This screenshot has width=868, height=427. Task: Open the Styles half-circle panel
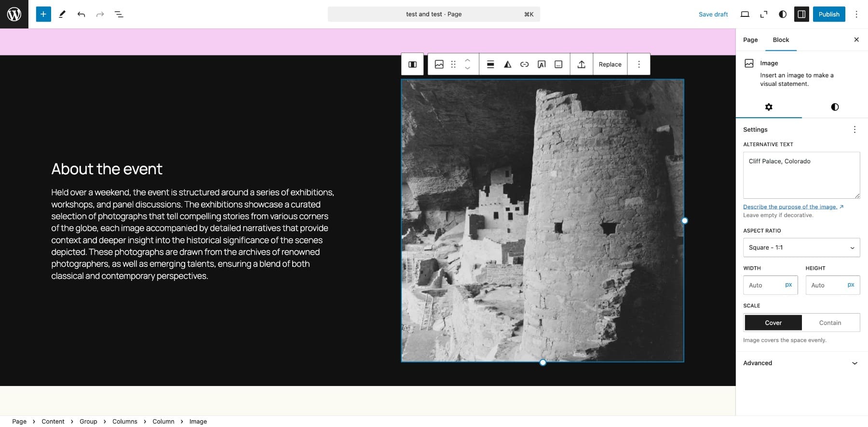[783, 14]
